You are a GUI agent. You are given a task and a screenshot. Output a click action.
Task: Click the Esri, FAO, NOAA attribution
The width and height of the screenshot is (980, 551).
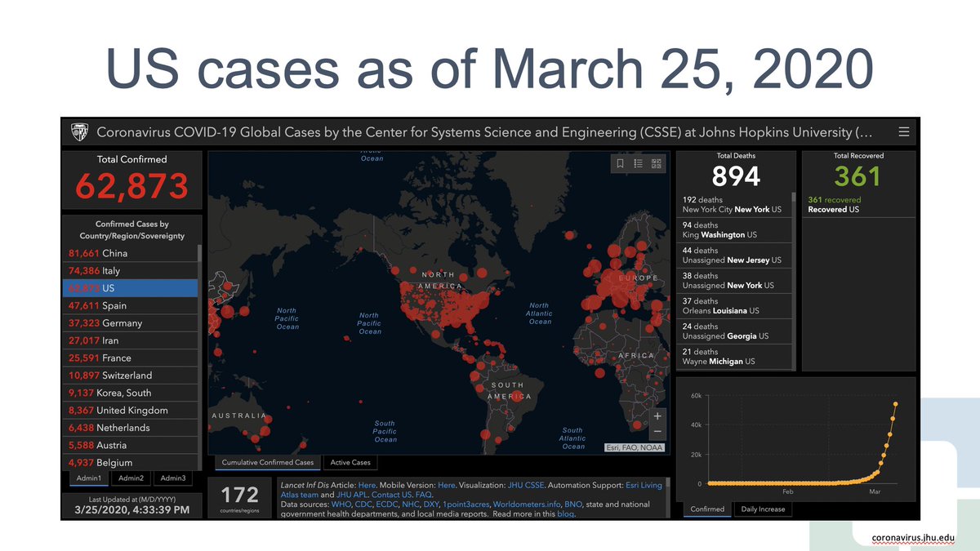(635, 447)
